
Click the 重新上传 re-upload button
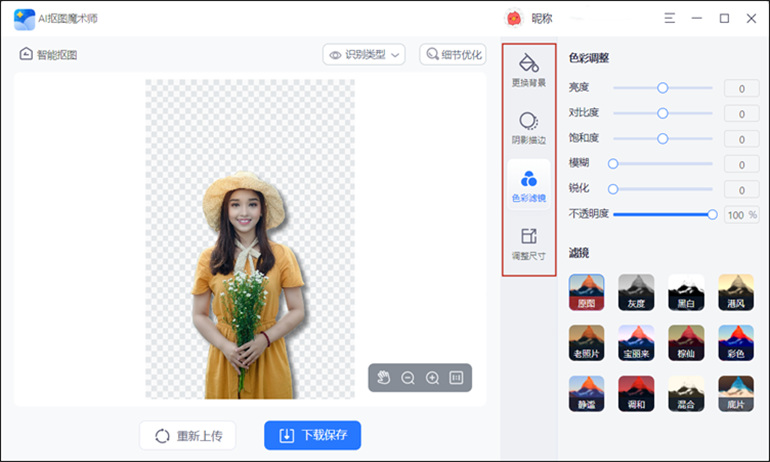click(x=188, y=435)
